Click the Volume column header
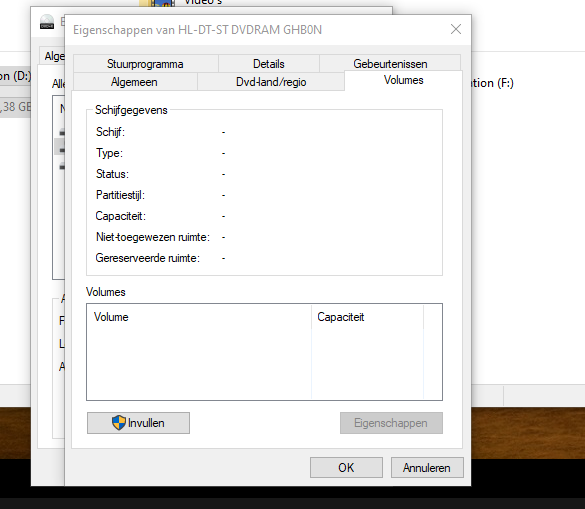 pos(199,317)
